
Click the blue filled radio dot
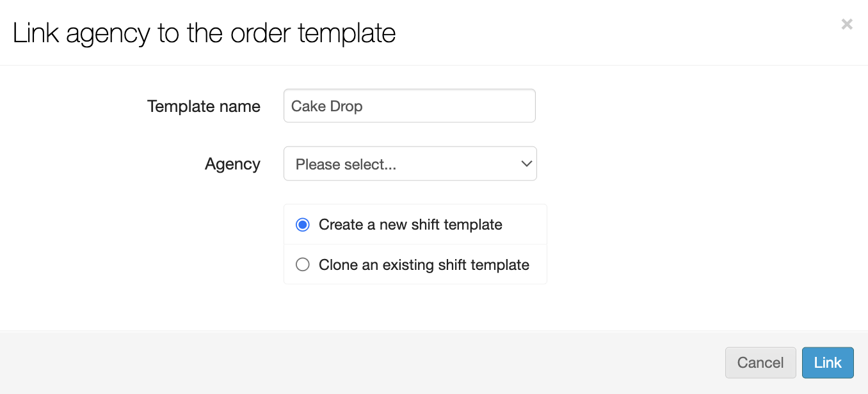point(303,225)
